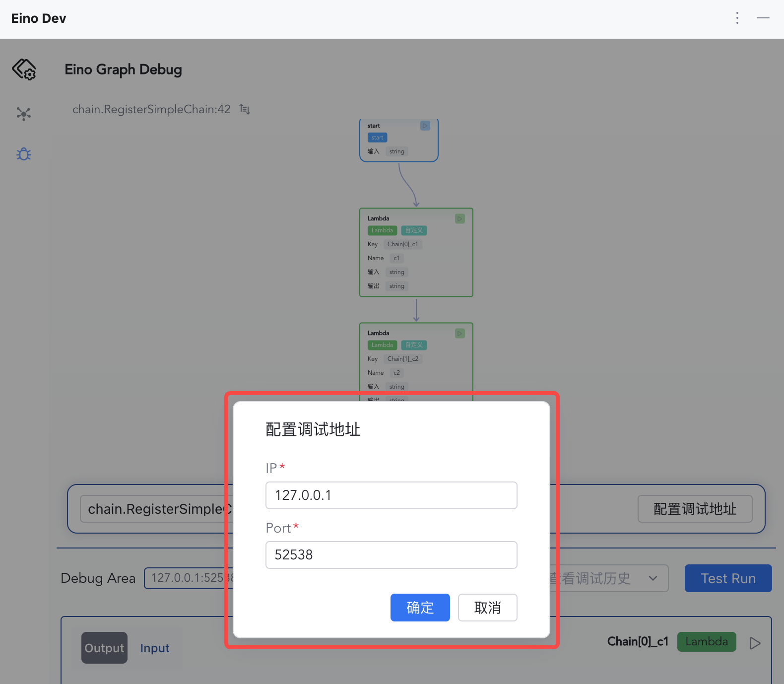Image resolution: width=784 pixels, height=684 pixels.
Task: Open the three-dot more options menu
Action: tap(737, 18)
